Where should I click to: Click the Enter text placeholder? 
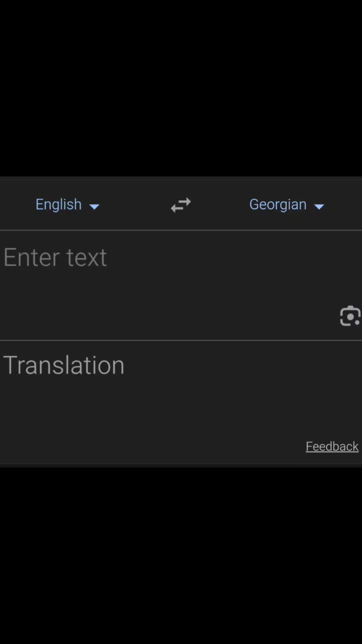[55, 257]
